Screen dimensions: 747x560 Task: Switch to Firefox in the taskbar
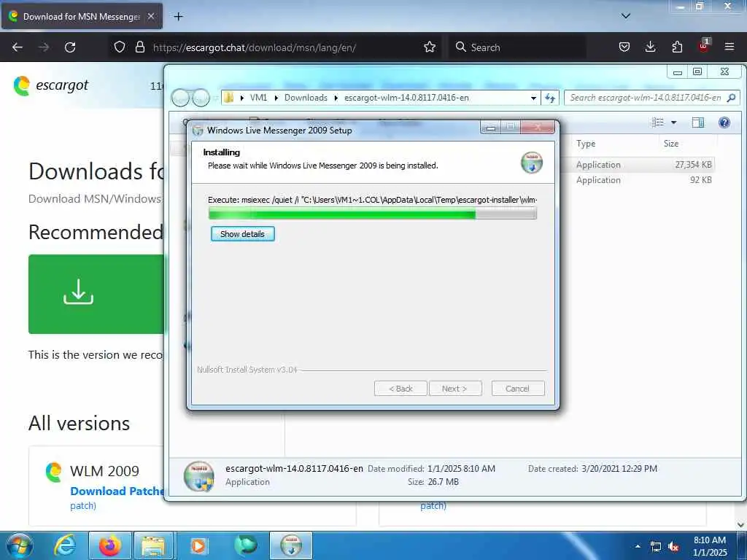tap(110, 545)
